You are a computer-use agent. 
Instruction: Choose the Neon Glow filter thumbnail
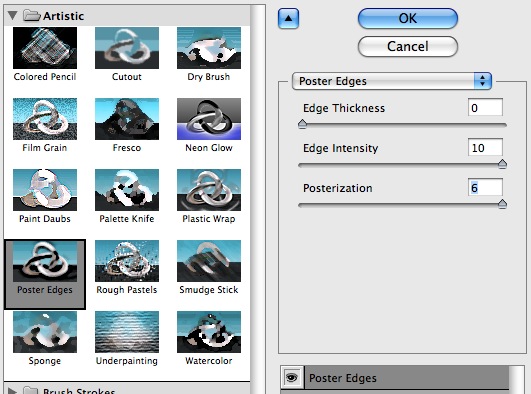(x=209, y=119)
